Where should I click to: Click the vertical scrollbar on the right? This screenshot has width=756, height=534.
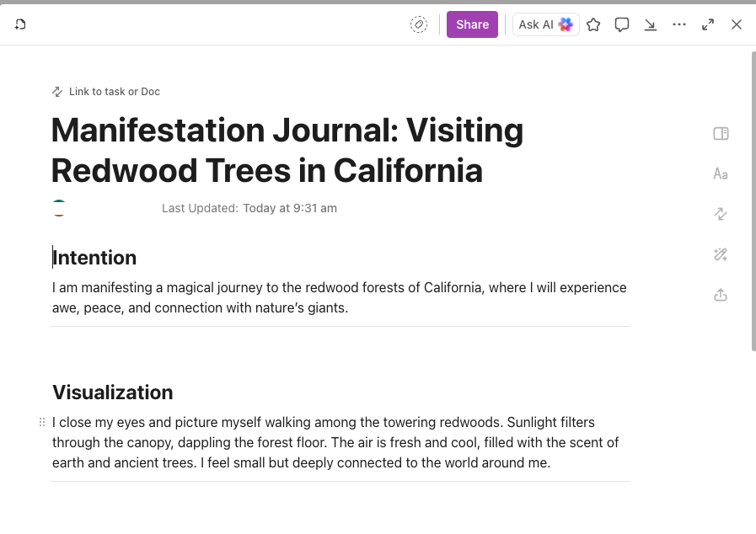coord(753,200)
